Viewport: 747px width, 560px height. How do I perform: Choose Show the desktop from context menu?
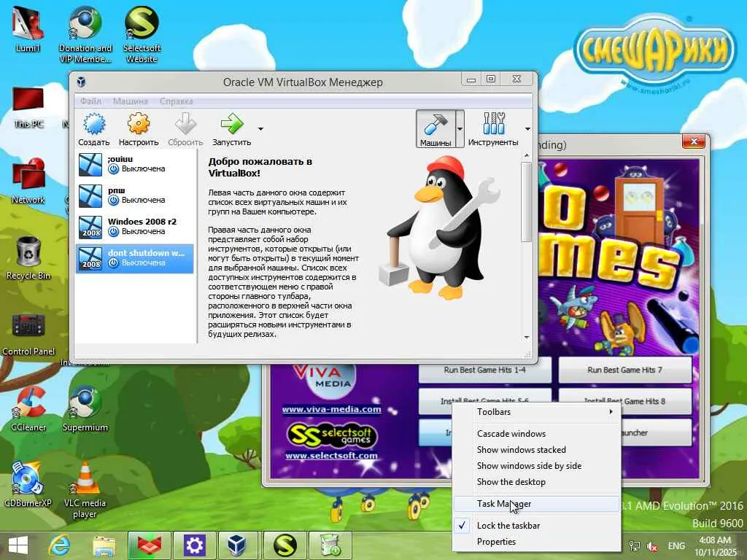pyautogui.click(x=536, y=483)
